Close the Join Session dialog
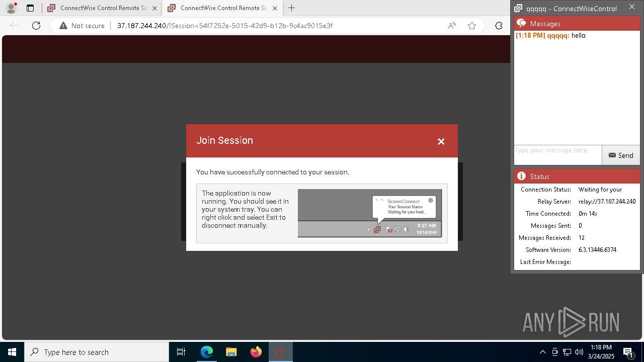The height and width of the screenshot is (362, 644). tap(441, 141)
